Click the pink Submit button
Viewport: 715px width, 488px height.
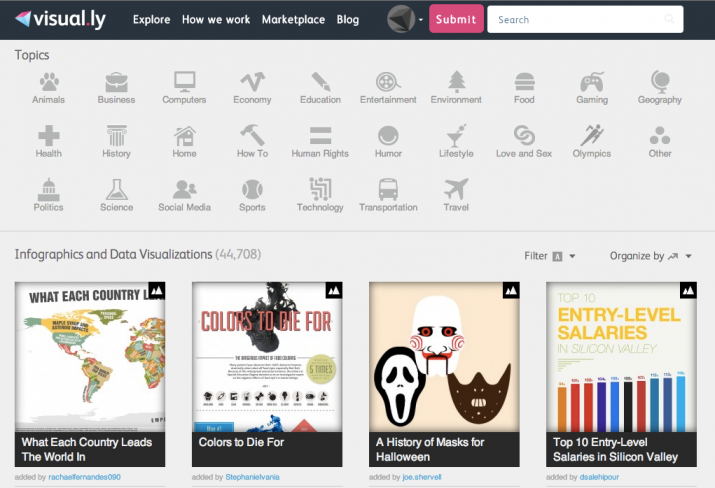[456, 19]
